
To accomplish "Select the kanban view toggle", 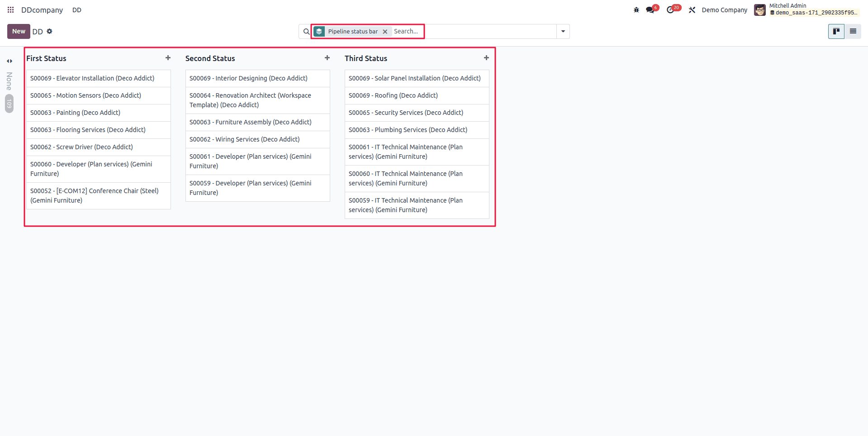I will tap(835, 31).
